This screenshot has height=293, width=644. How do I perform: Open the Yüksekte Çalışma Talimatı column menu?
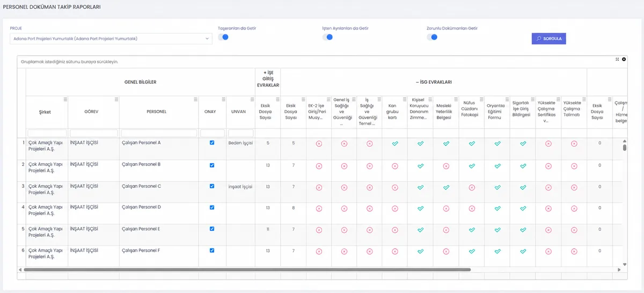[584, 99]
